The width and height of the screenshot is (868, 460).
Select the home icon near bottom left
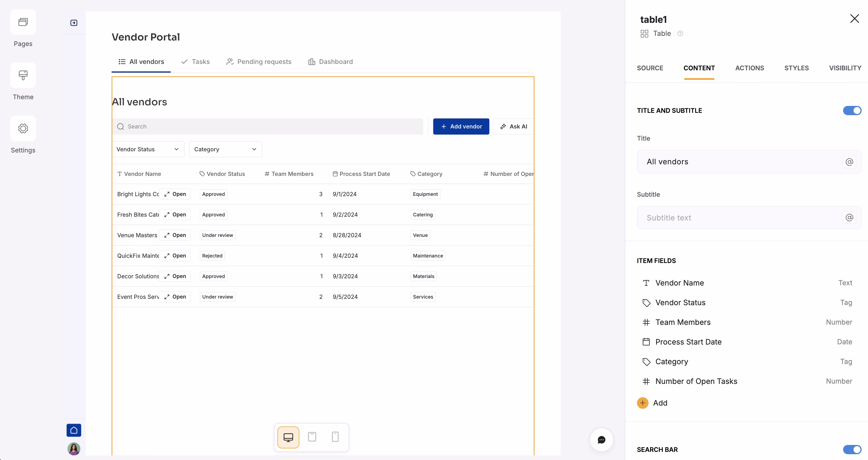pos(74,430)
